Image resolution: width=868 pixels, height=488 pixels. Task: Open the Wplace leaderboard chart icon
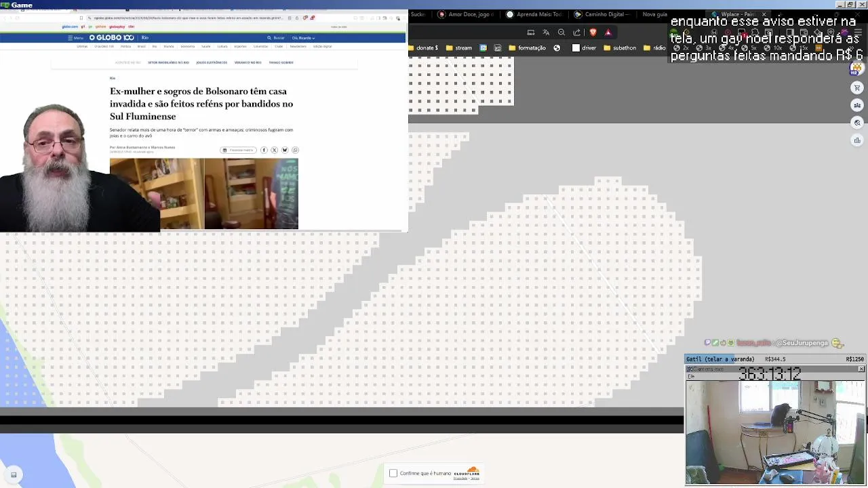[x=857, y=140]
